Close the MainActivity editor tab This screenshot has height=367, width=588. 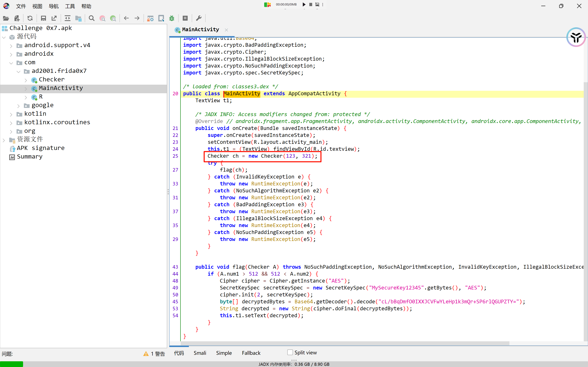click(226, 30)
